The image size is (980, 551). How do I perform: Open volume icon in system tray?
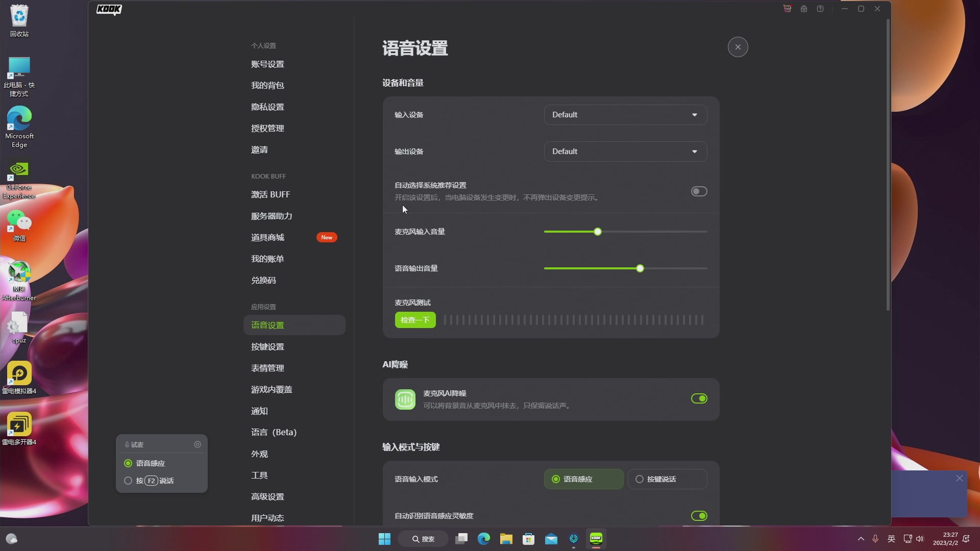[x=920, y=539]
